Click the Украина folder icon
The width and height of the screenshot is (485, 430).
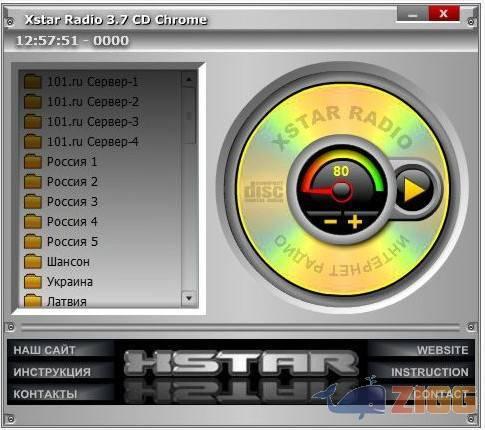click(33, 282)
